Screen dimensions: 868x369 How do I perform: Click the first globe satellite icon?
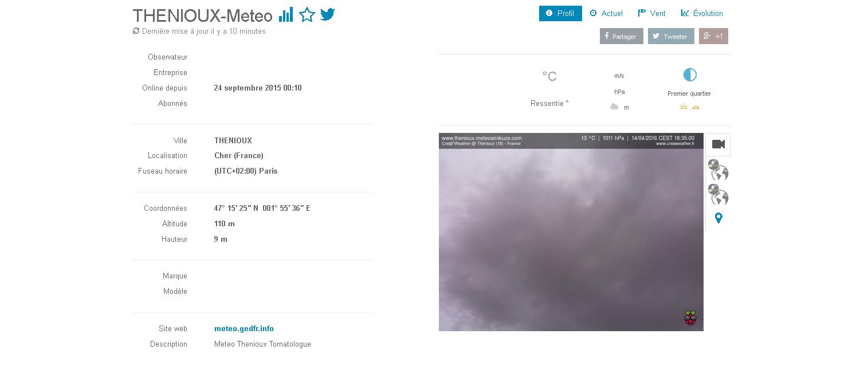tap(718, 170)
